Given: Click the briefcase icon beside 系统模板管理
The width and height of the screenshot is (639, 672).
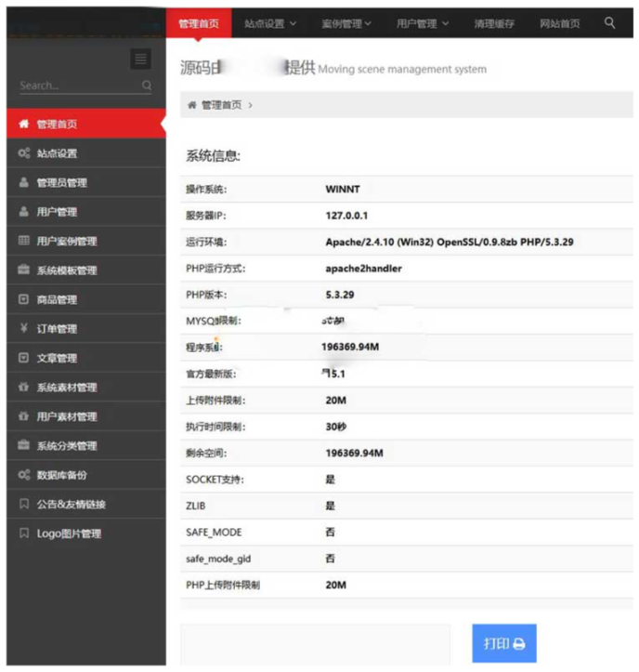Looking at the screenshot, I should pyautogui.click(x=24, y=270).
